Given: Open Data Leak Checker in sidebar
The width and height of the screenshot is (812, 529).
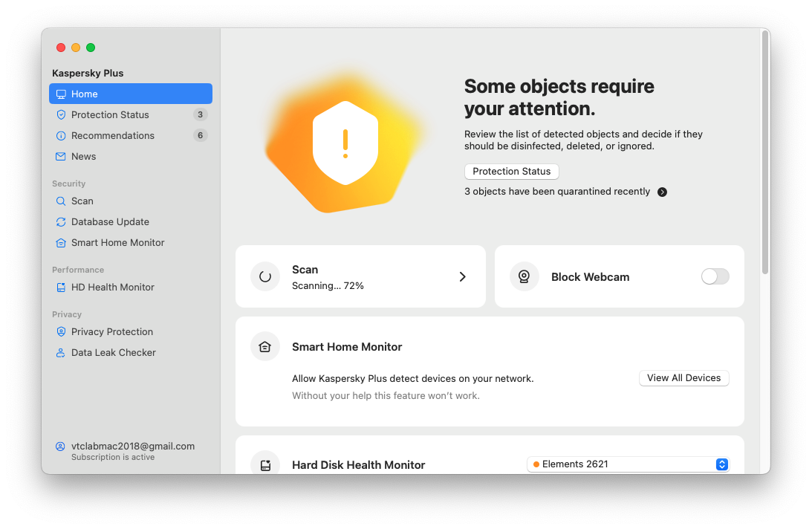Looking at the screenshot, I should tap(113, 353).
